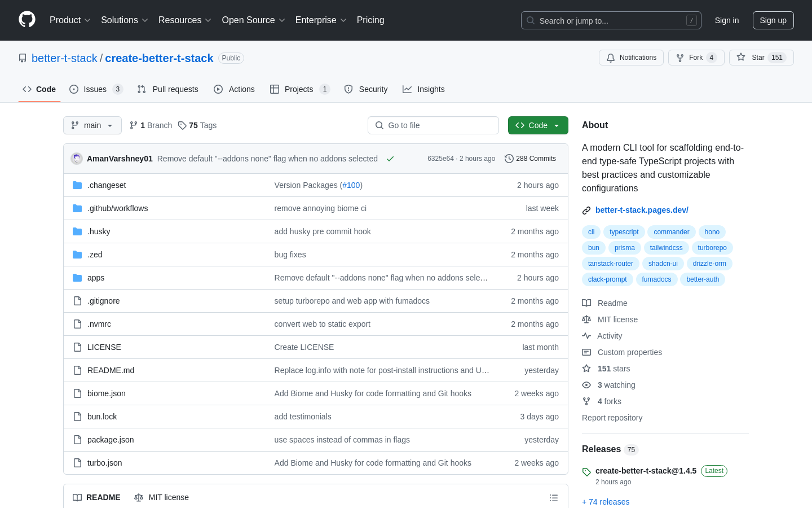The width and height of the screenshot is (812, 508).
Task: Click the shadcn-ui topic tag
Action: point(663,264)
